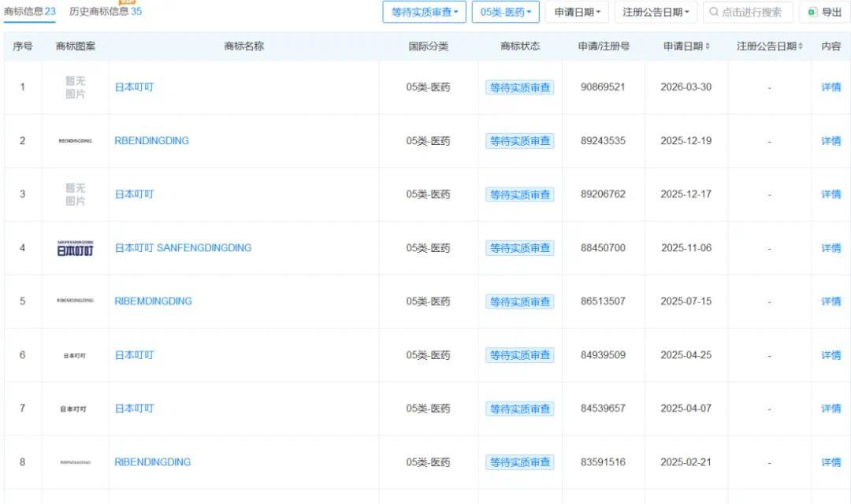Viewport: 851px width, 504px height.
Task: Open the RBENDINGDING trademark link
Action: pos(151,140)
